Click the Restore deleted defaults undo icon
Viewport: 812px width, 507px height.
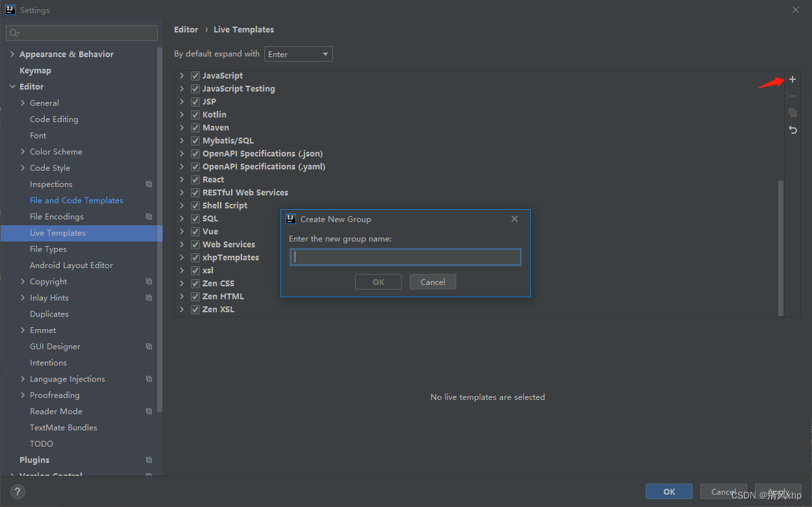click(x=792, y=130)
